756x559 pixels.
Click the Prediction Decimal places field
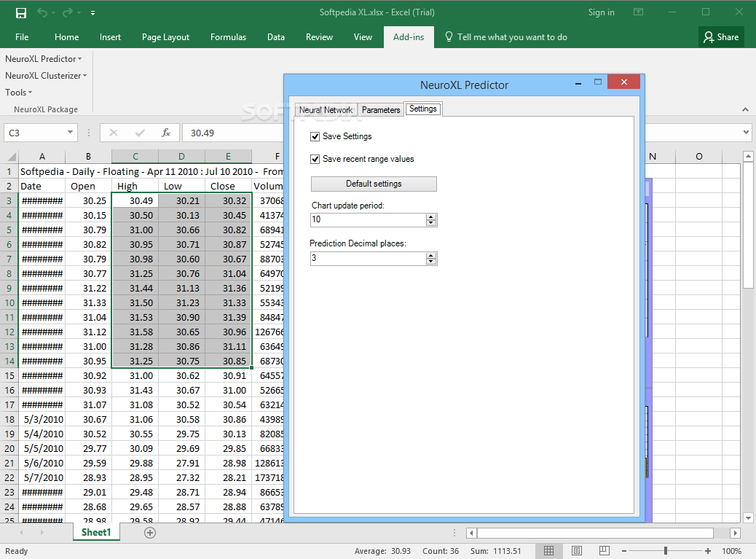(369, 259)
